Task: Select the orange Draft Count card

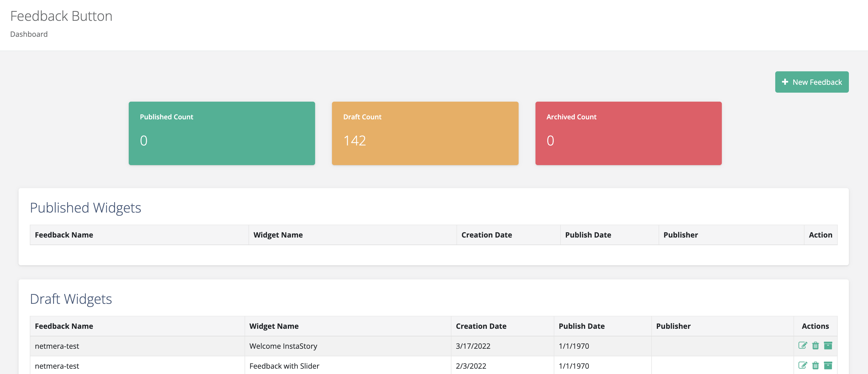Action: coord(425,133)
